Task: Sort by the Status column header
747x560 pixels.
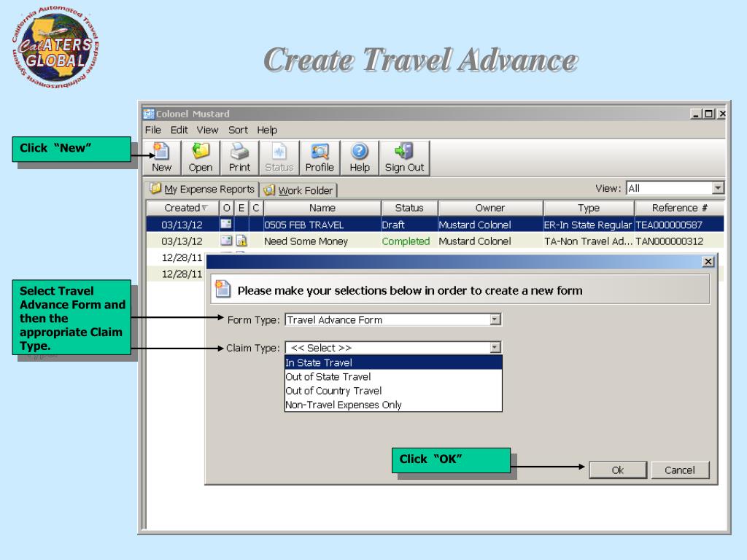Action: pos(409,208)
